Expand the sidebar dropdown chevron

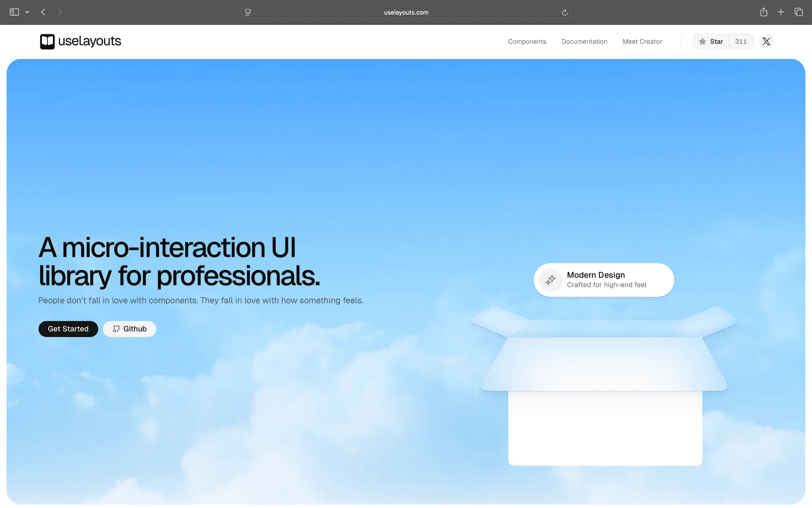coord(27,12)
